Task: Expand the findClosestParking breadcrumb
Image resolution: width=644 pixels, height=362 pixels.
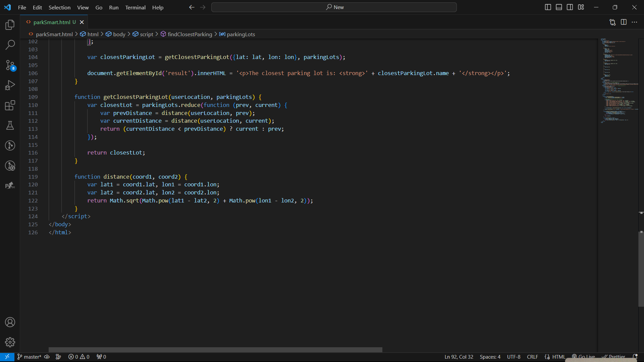Action: [x=190, y=34]
